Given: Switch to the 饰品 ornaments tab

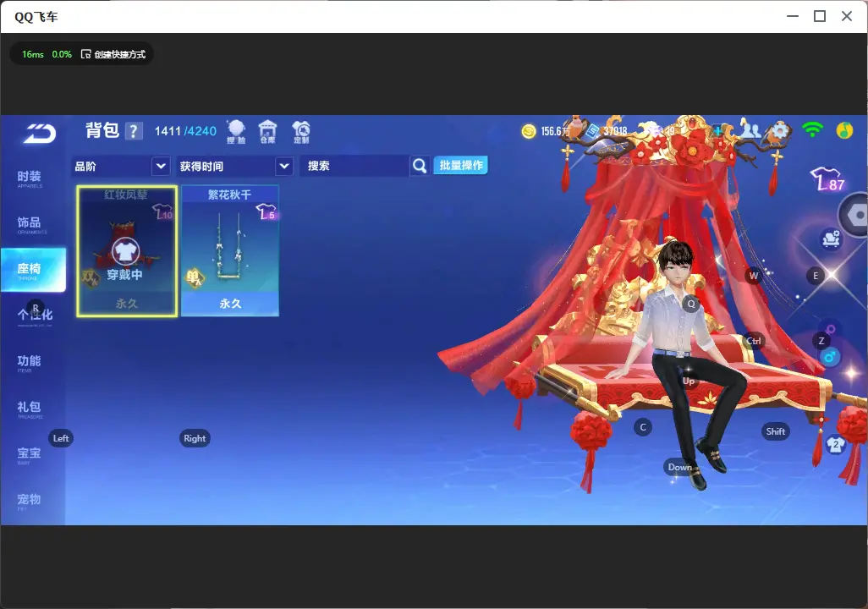Looking at the screenshot, I should click(x=30, y=224).
